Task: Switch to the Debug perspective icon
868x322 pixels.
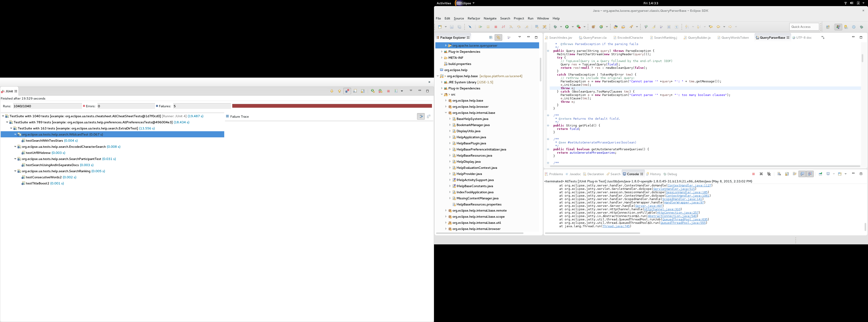Action: pyautogui.click(x=862, y=27)
